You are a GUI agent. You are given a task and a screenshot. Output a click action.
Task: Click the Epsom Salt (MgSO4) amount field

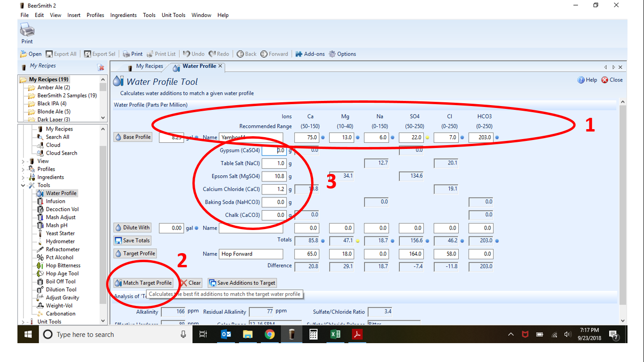pos(274,176)
